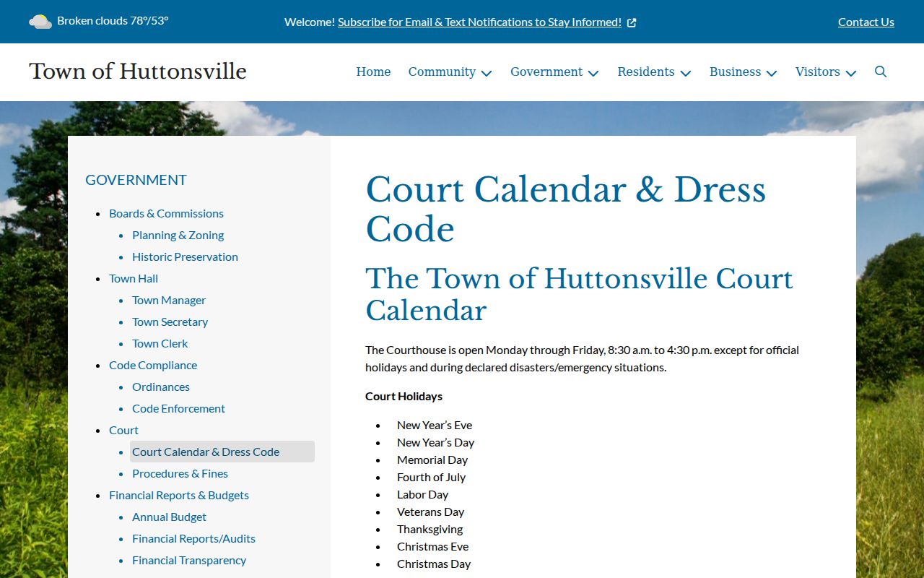924x578 pixels.
Task: Go to the Home menu item
Action: pyautogui.click(x=373, y=72)
